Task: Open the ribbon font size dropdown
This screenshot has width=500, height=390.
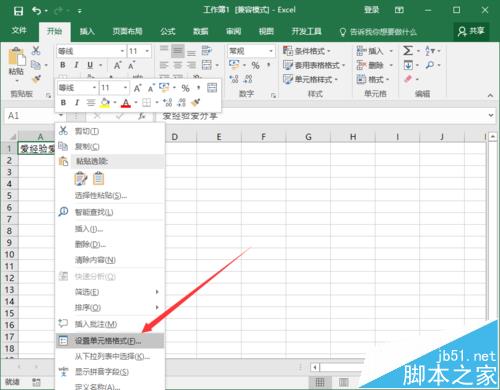Action: tap(147, 51)
